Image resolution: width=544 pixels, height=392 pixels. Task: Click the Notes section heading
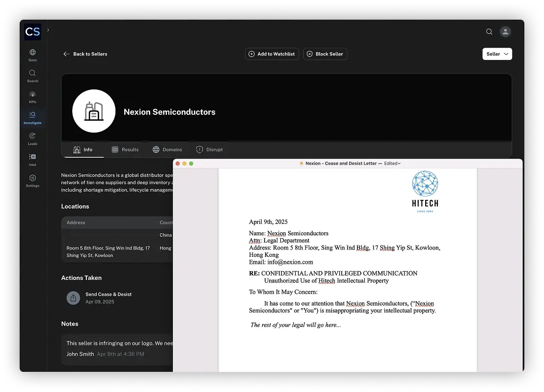pyautogui.click(x=70, y=324)
